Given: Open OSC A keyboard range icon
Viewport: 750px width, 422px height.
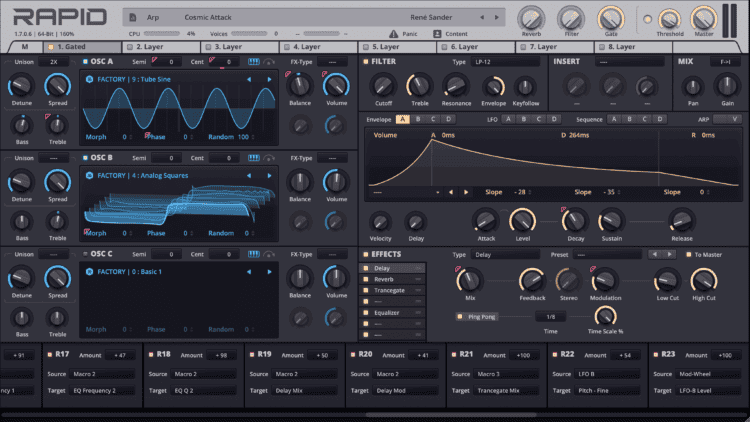Looking at the screenshot, I should click(x=254, y=62).
